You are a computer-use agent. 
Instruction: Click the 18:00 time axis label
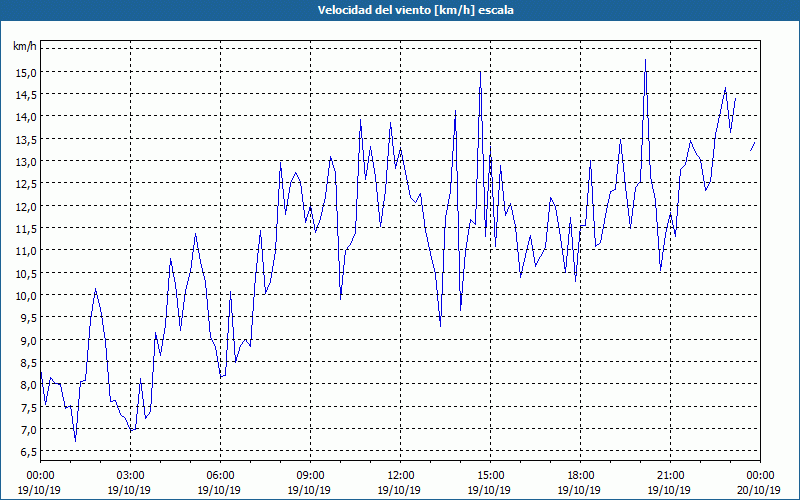tap(580, 475)
